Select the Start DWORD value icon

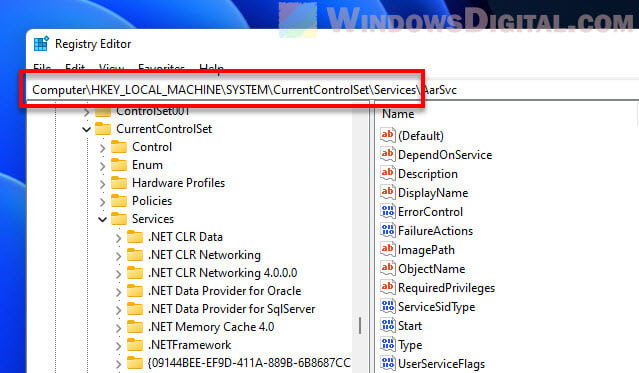(x=388, y=325)
